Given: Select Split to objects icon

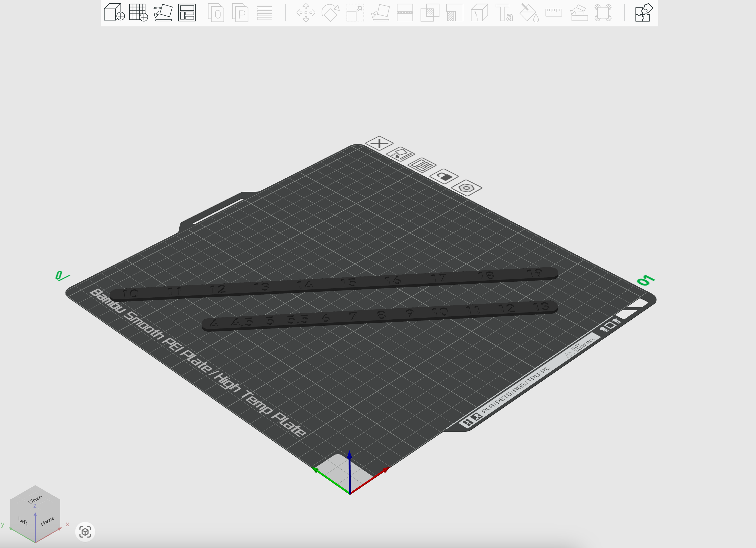Looking at the screenshot, I should coord(216,13).
